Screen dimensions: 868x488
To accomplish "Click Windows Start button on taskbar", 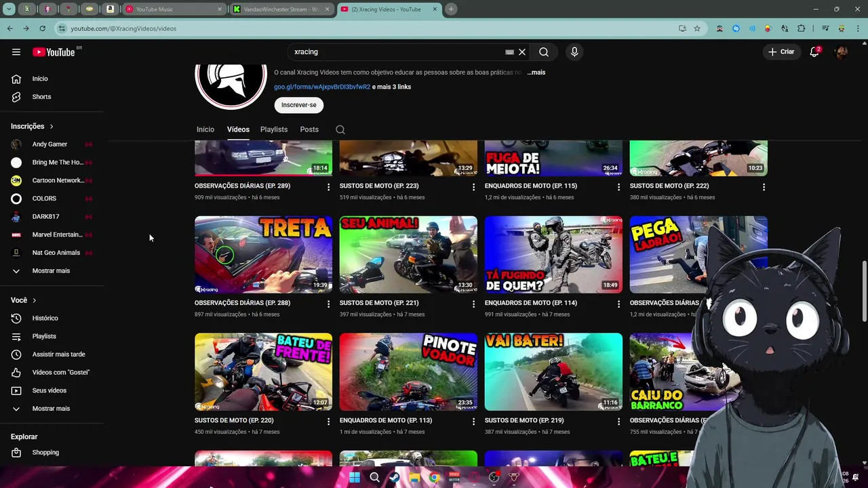I will pos(355,477).
